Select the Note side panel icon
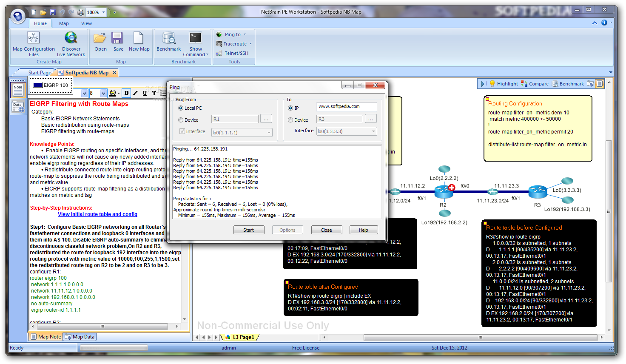 pos(18,89)
